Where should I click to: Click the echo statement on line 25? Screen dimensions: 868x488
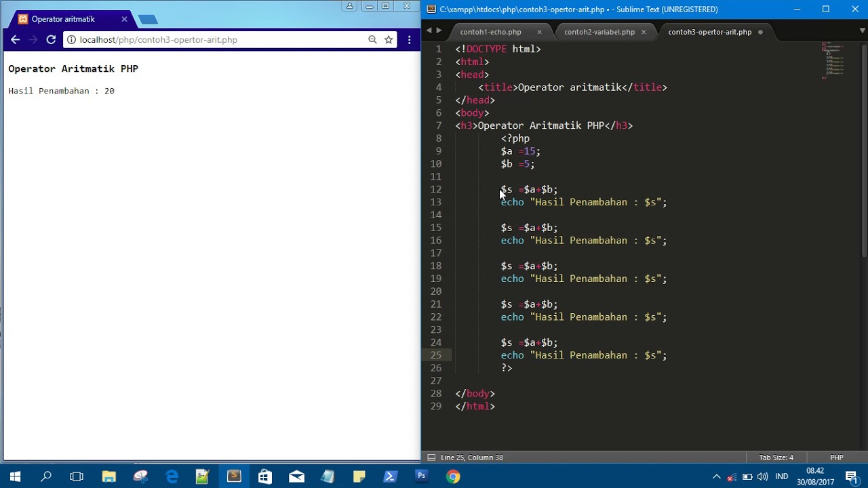(584, 355)
